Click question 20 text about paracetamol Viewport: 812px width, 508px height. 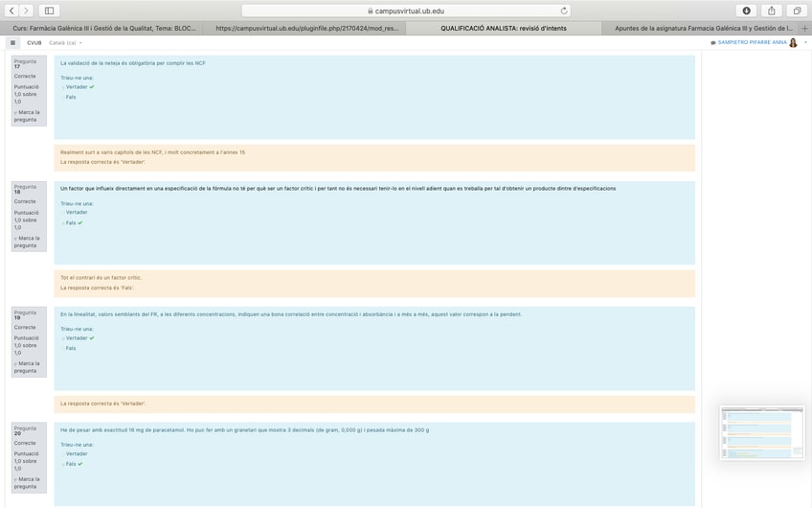tap(244, 430)
